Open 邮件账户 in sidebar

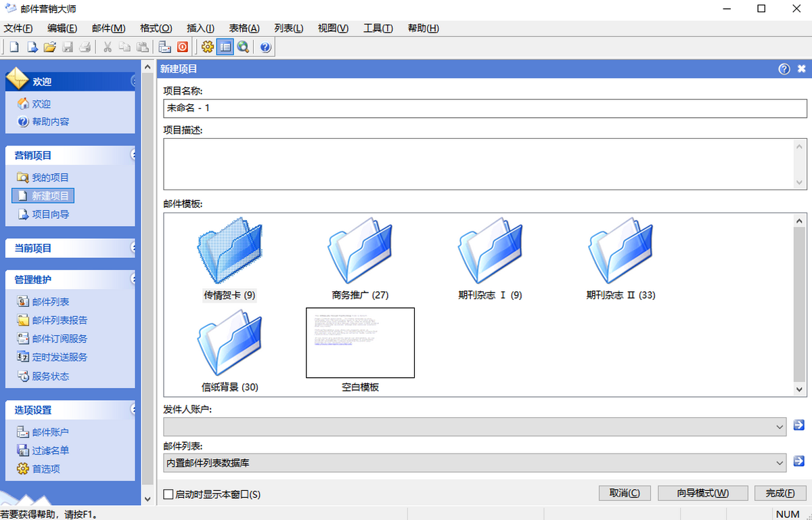[x=43, y=432]
